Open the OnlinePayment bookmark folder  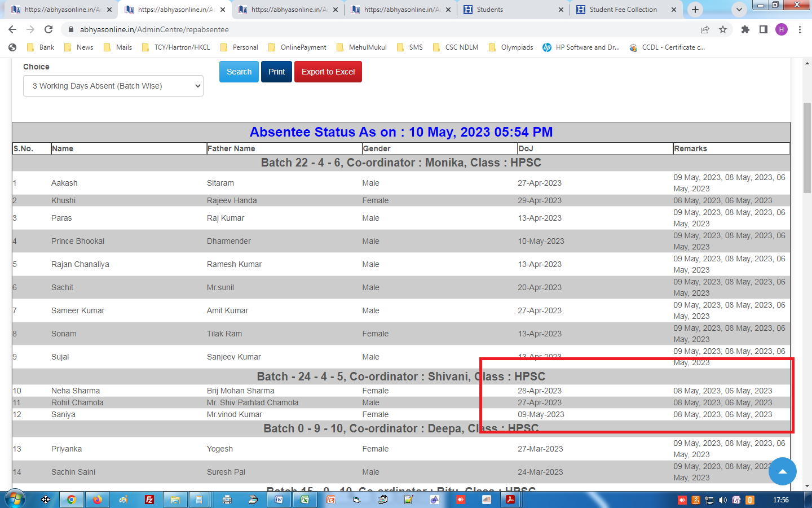[297, 47]
